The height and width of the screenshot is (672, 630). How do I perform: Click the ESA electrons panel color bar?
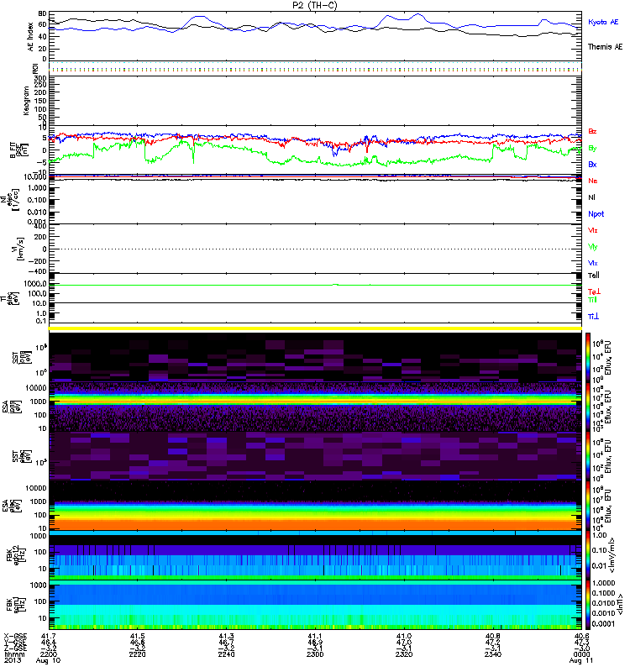click(588, 505)
